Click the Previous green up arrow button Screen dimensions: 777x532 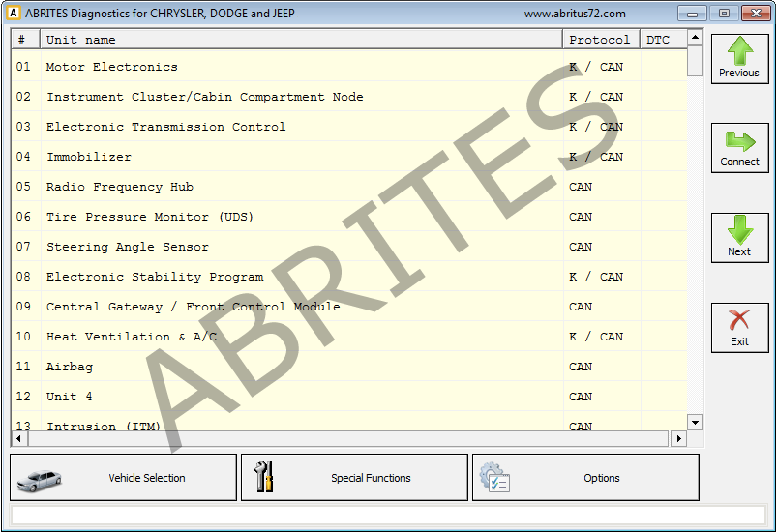(740, 59)
